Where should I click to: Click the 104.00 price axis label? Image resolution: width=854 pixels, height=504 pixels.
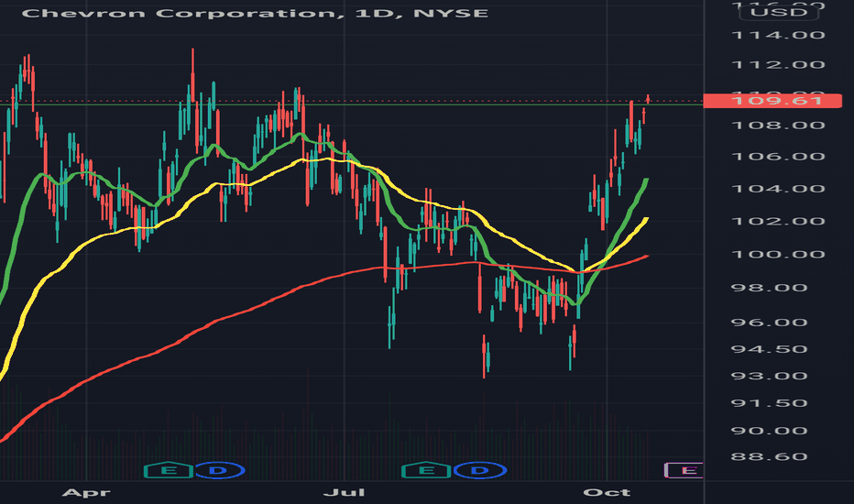pyautogui.click(x=778, y=189)
